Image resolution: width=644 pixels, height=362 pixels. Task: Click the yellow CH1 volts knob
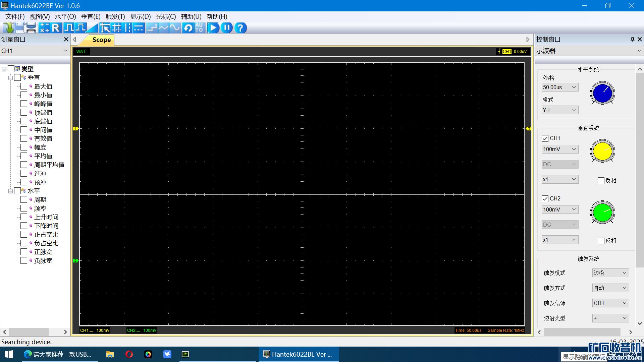pos(602,151)
